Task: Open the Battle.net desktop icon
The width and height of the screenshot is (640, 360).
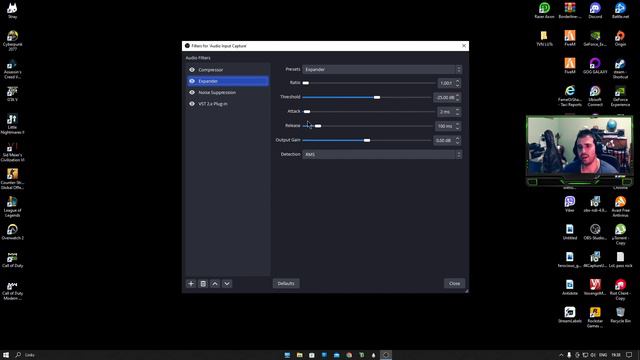Action: [x=620, y=11]
